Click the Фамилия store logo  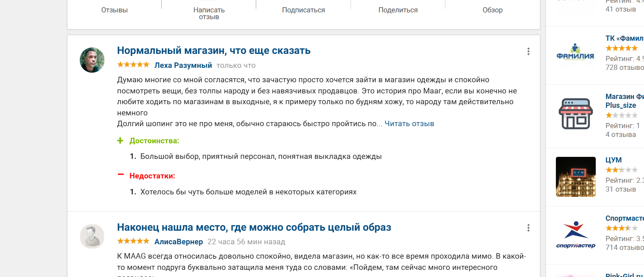pyautogui.click(x=575, y=52)
